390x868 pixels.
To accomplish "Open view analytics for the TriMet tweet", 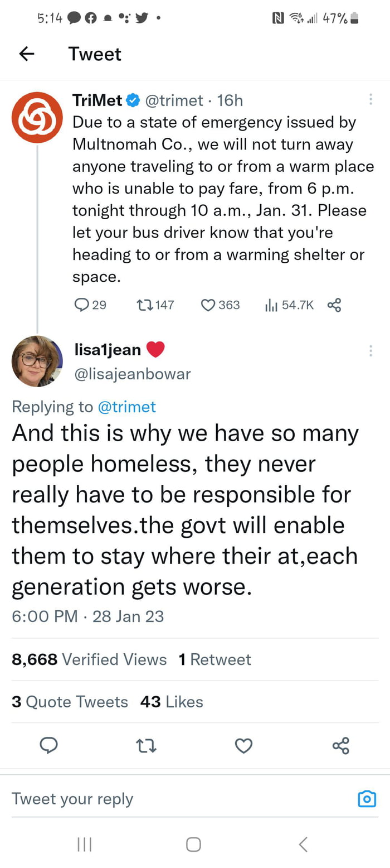I will point(270,305).
